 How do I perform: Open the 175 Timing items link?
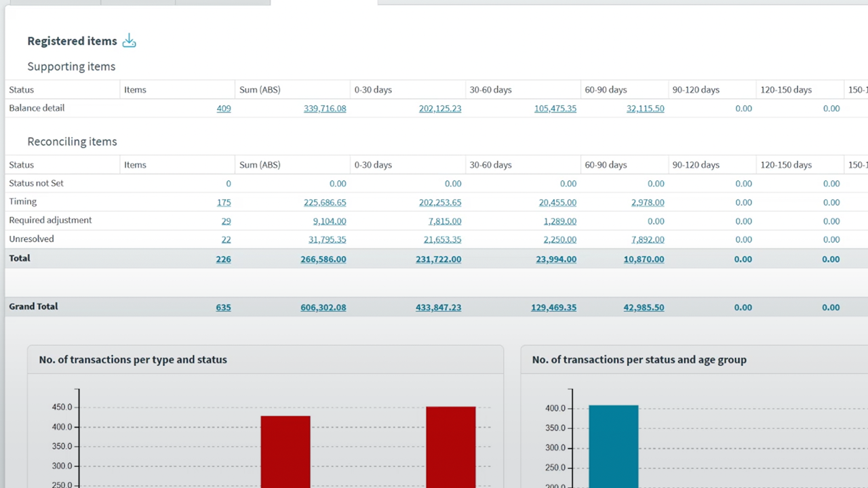(x=224, y=202)
